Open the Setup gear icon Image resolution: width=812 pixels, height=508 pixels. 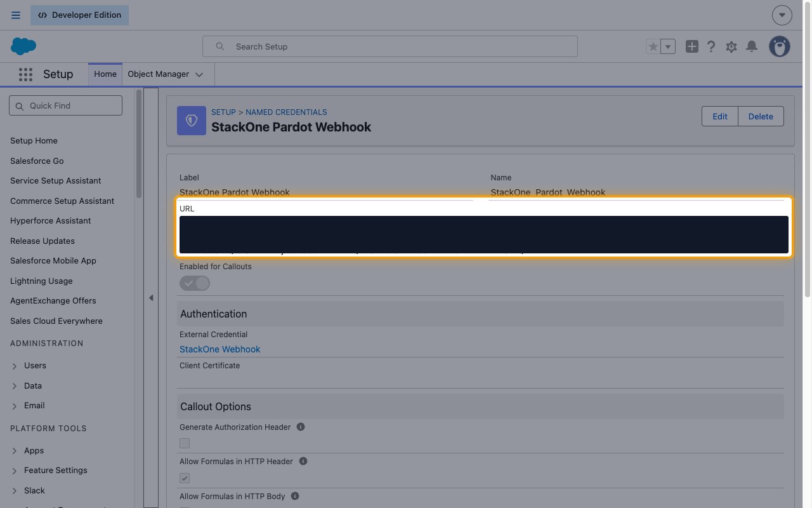click(731, 46)
